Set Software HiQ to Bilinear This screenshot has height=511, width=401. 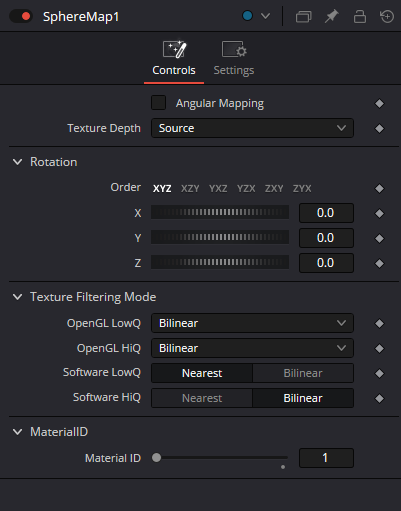[303, 398]
